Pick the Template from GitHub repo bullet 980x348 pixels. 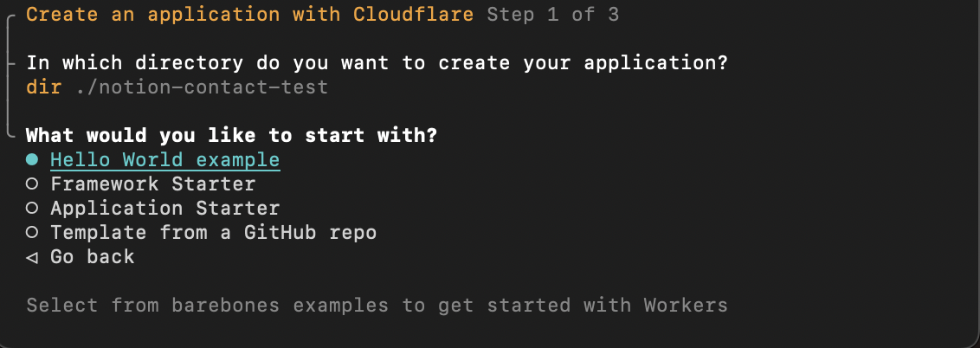(32, 233)
